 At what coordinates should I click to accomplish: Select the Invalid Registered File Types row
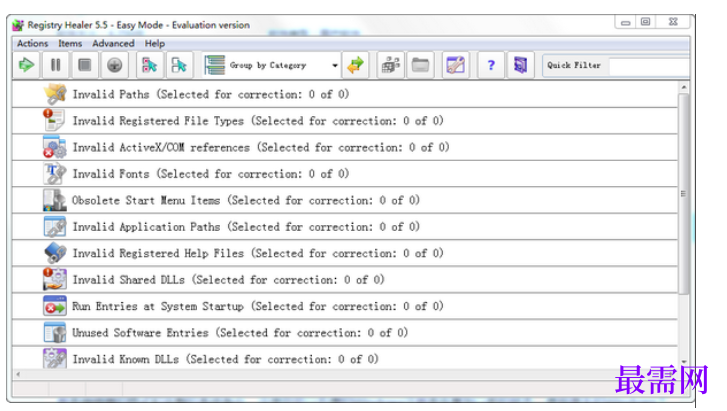(257, 121)
